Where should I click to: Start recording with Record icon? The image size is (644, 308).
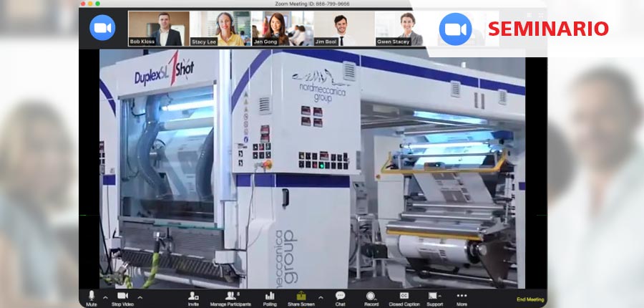371,297
